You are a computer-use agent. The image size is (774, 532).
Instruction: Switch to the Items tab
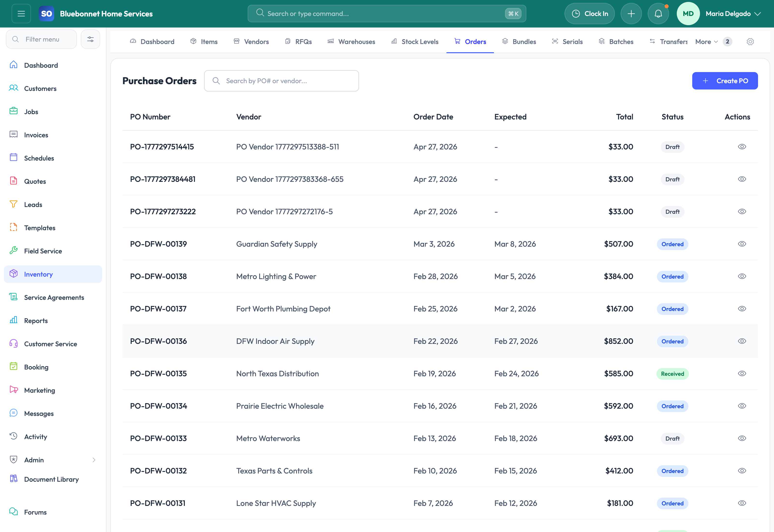coord(204,42)
